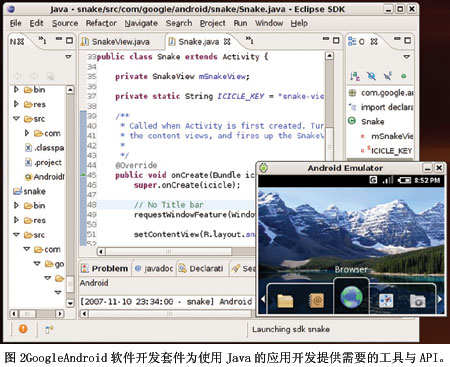Open the contacts book icon in emulator
The image size is (450, 367).
coord(316,300)
